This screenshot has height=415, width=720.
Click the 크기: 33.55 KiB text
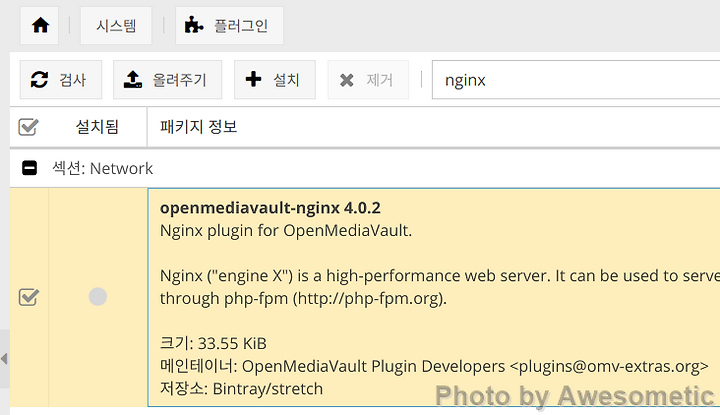point(213,343)
